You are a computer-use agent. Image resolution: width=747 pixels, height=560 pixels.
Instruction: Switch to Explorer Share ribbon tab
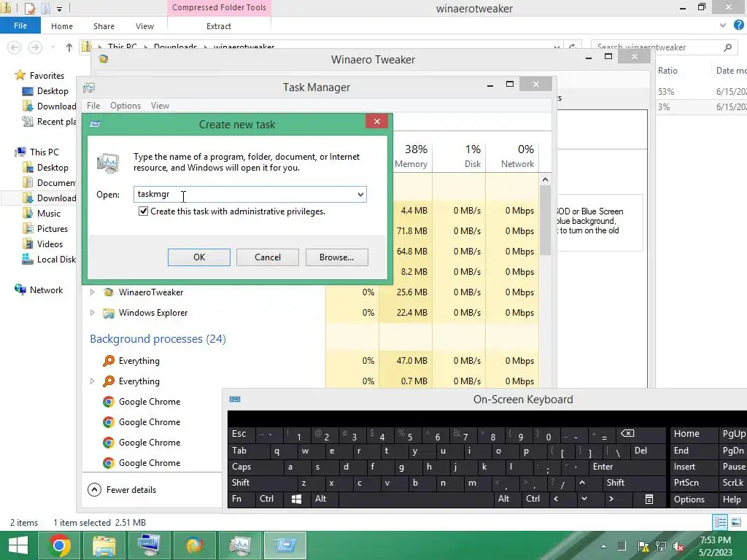click(104, 26)
